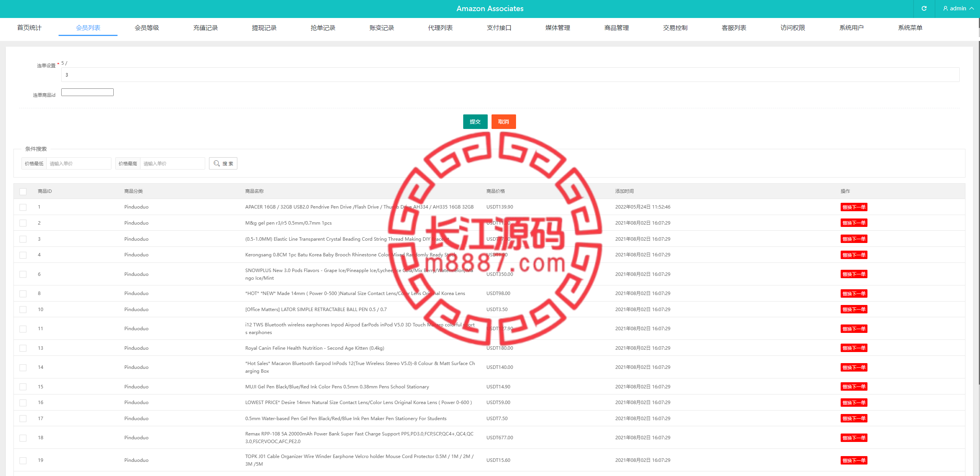
Task: Open the 会员等级 tab
Action: [147, 28]
